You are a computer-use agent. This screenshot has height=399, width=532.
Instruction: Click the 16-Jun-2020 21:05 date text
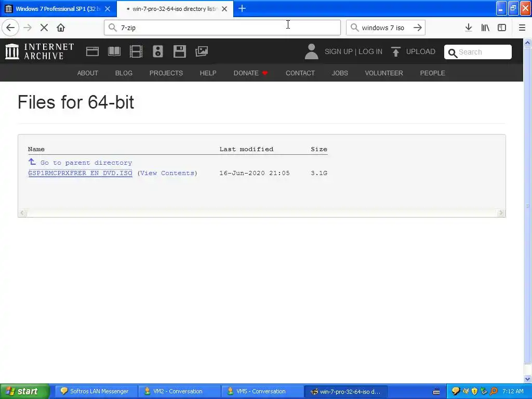click(x=255, y=173)
